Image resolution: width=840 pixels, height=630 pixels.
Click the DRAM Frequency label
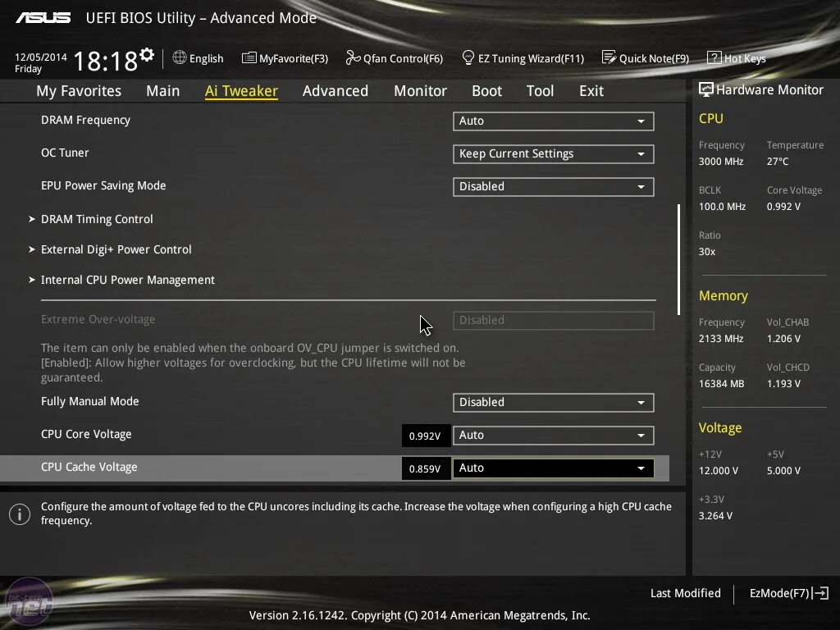pos(85,120)
